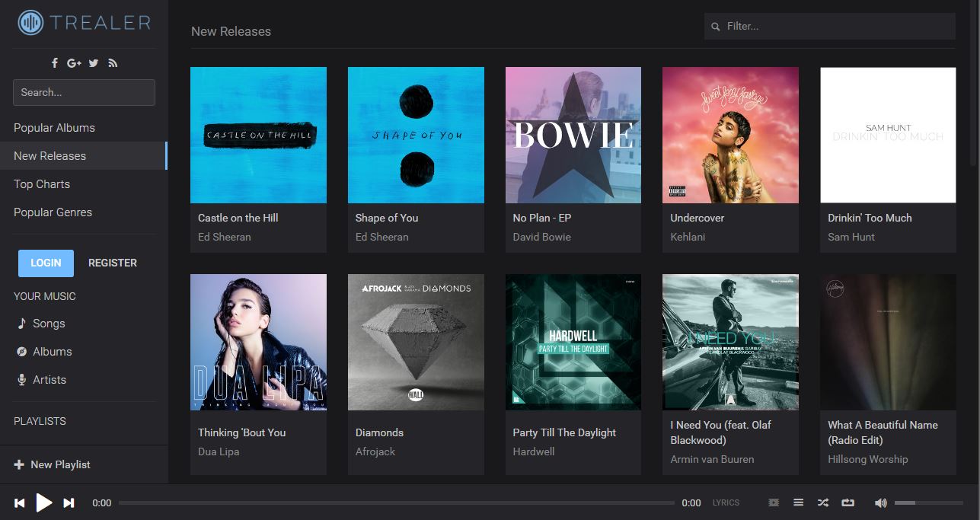Toggle the video player icon

tap(774, 502)
